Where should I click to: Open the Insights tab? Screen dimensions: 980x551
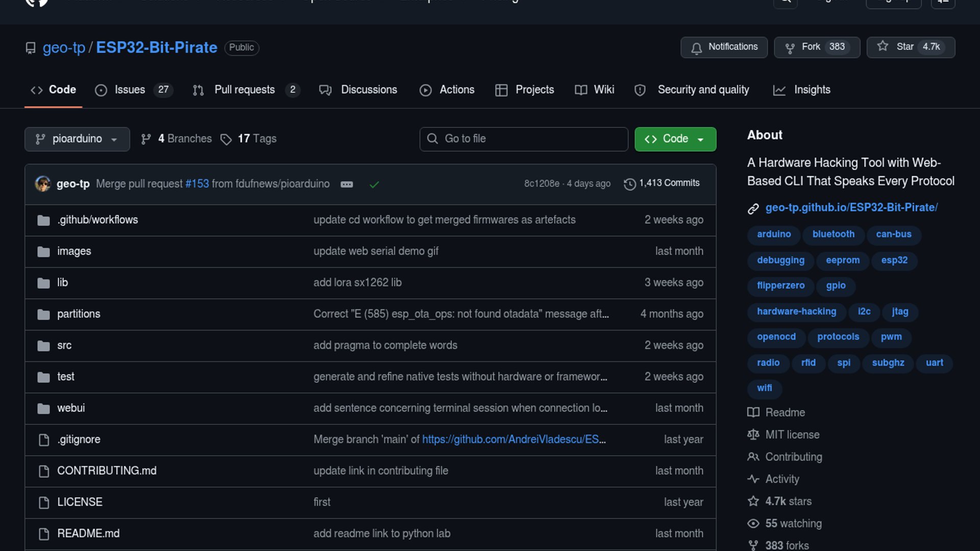(802, 90)
